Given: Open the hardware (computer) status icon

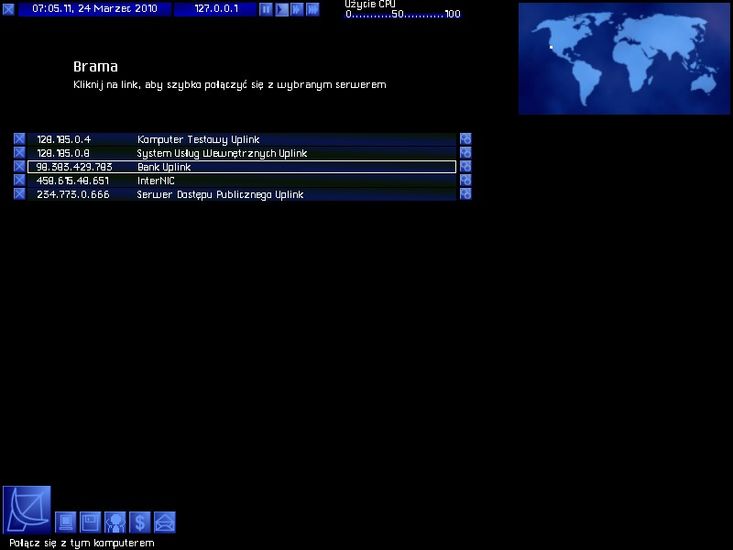Looking at the screenshot, I should 66,522.
